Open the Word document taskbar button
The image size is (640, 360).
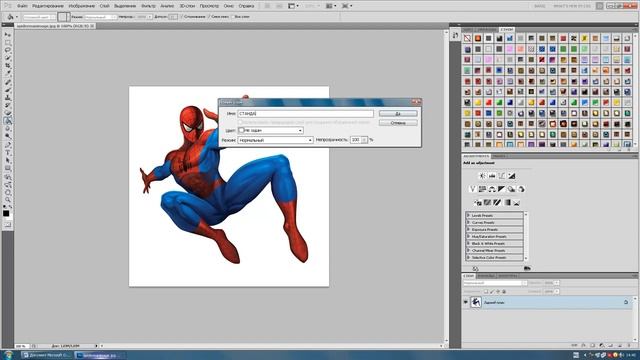point(47,355)
